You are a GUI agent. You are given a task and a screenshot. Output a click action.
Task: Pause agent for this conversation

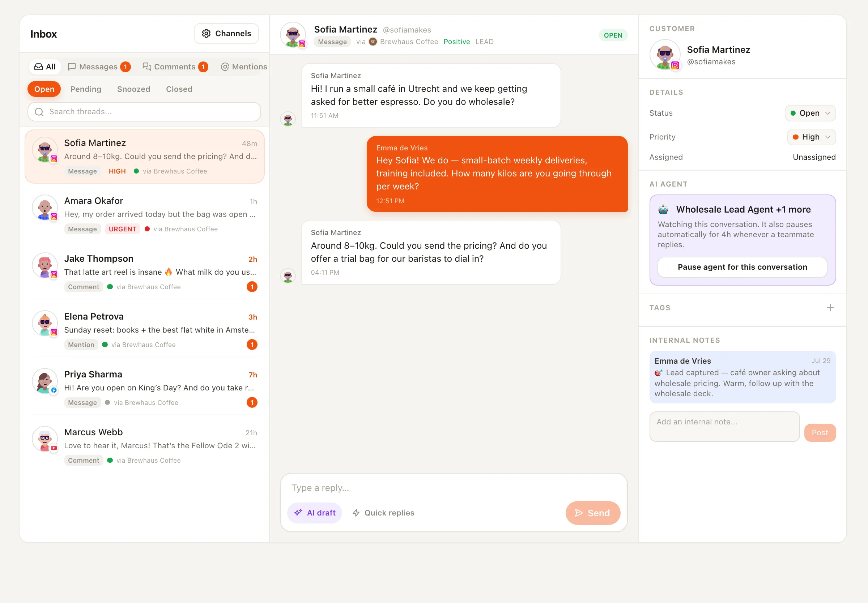point(742,267)
